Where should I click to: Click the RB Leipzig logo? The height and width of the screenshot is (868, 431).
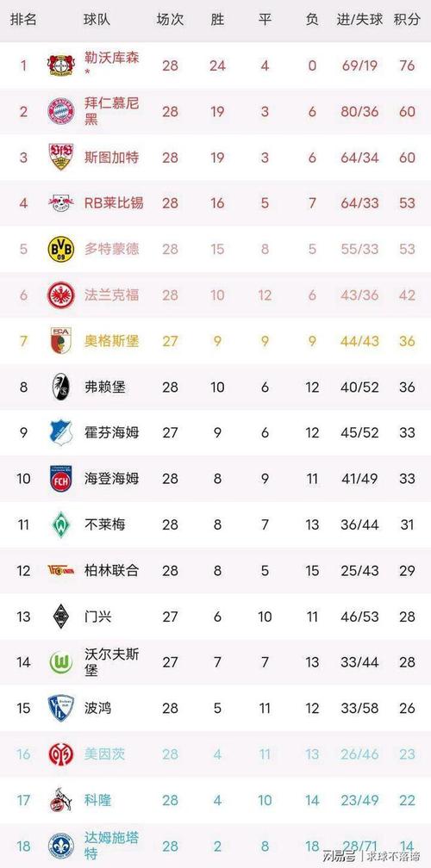click(61, 203)
